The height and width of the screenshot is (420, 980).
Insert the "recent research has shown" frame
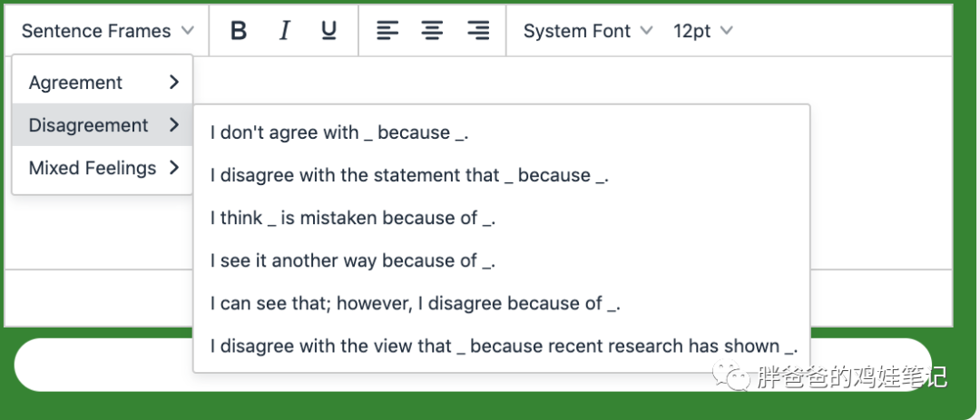504,346
